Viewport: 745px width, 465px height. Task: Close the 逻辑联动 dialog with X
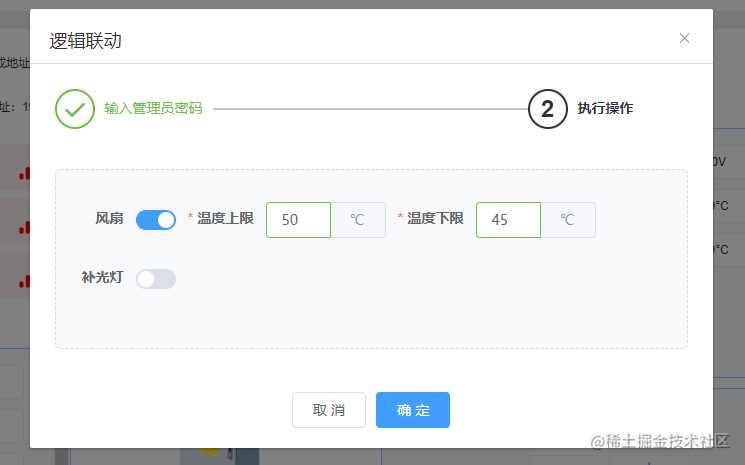pyautogui.click(x=684, y=38)
